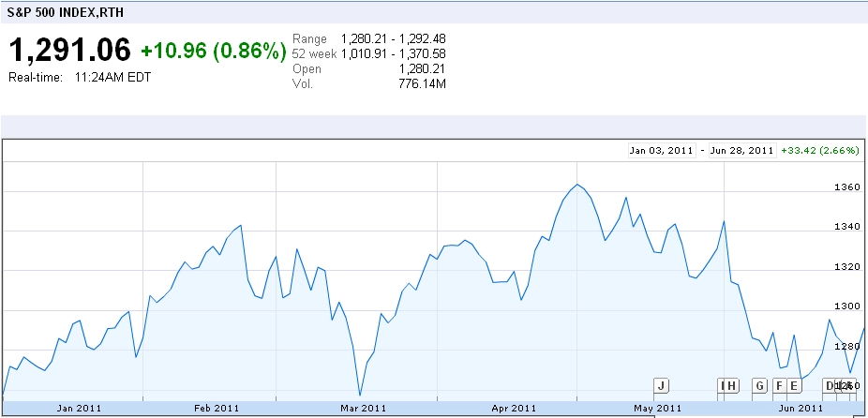This screenshot has height=418, width=868.
Task: Click the mid-March chart low point
Action: [x=360, y=395]
